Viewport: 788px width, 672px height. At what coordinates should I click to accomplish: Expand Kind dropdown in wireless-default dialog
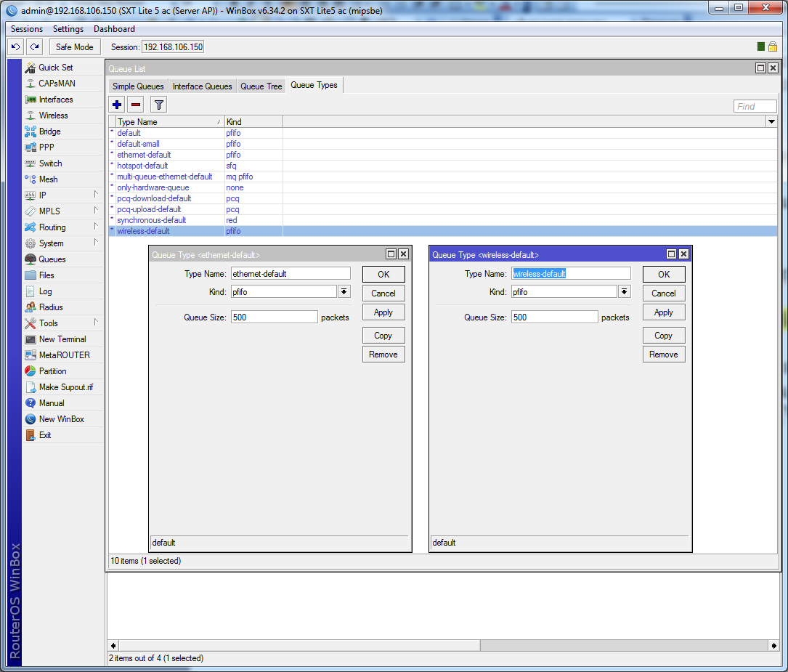(624, 291)
